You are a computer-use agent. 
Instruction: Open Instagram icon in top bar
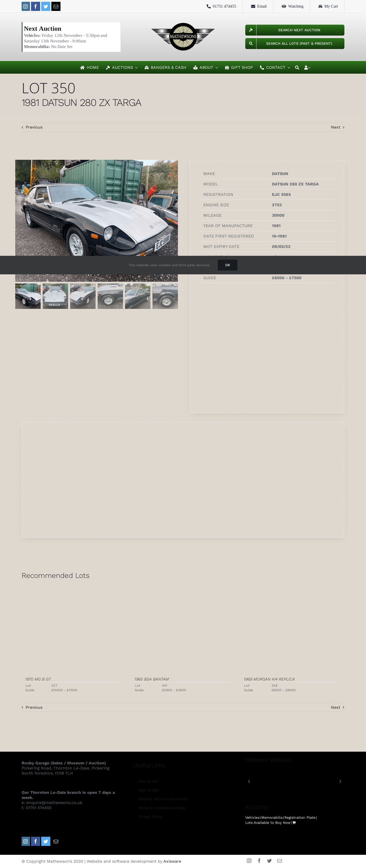26,6
